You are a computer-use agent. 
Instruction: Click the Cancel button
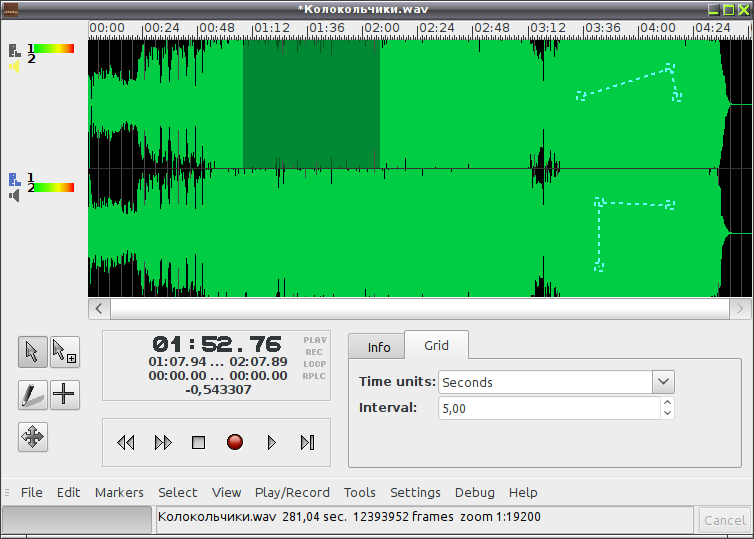tap(725, 520)
